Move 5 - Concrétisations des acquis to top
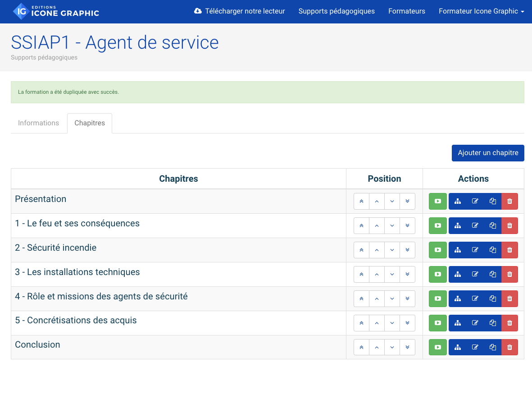This screenshot has width=532, height=404. (361, 323)
